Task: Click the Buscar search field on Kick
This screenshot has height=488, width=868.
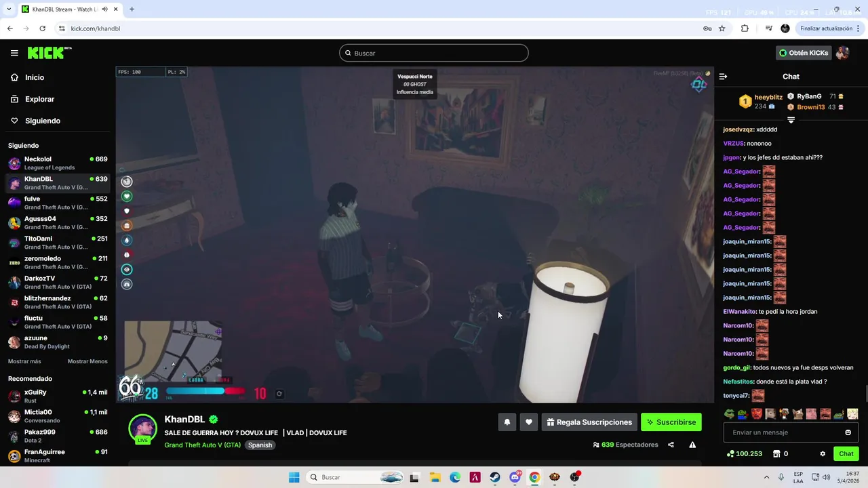Action: [434, 53]
